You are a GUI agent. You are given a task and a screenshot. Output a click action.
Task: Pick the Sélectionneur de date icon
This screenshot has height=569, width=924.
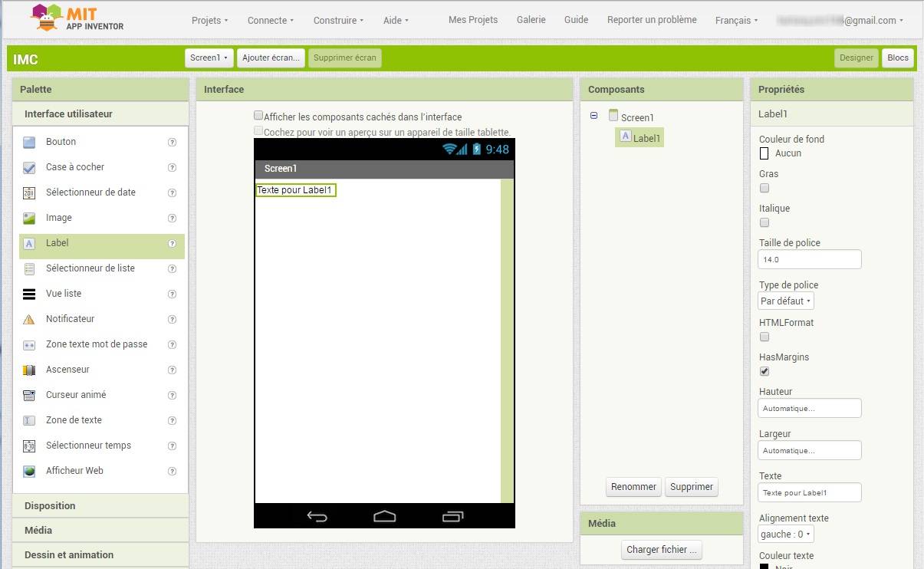[x=29, y=192]
